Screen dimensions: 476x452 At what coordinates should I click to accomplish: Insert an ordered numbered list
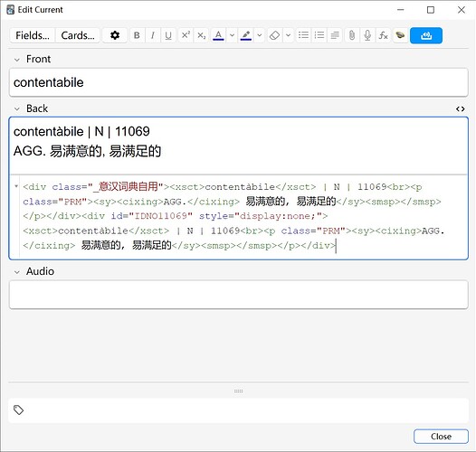pos(319,35)
